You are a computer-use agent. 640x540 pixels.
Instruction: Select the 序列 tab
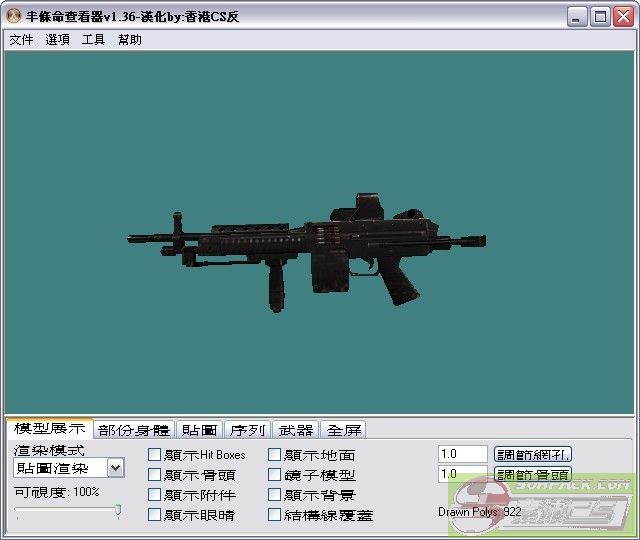247,430
